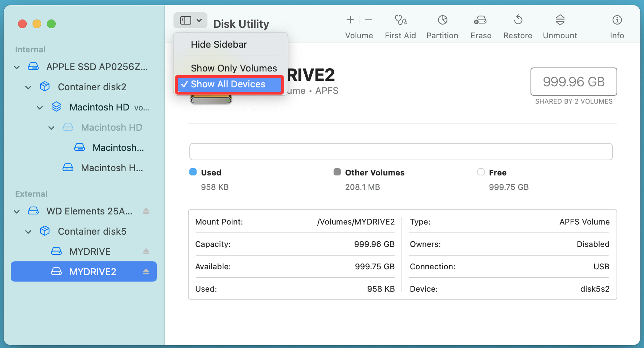Image resolution: width=644 pixels, height=348 pixels.
Task: Open the Partition tool
Action: (x=442, y=25)
